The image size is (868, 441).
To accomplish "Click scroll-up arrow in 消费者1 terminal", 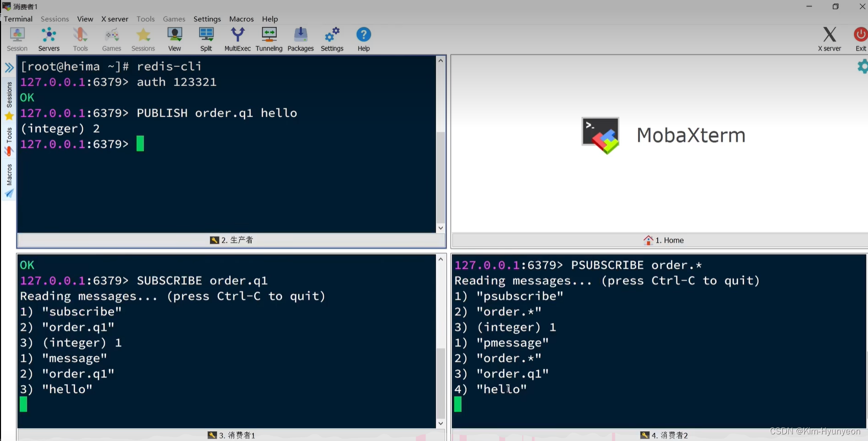I will click(x=441, y=259).
